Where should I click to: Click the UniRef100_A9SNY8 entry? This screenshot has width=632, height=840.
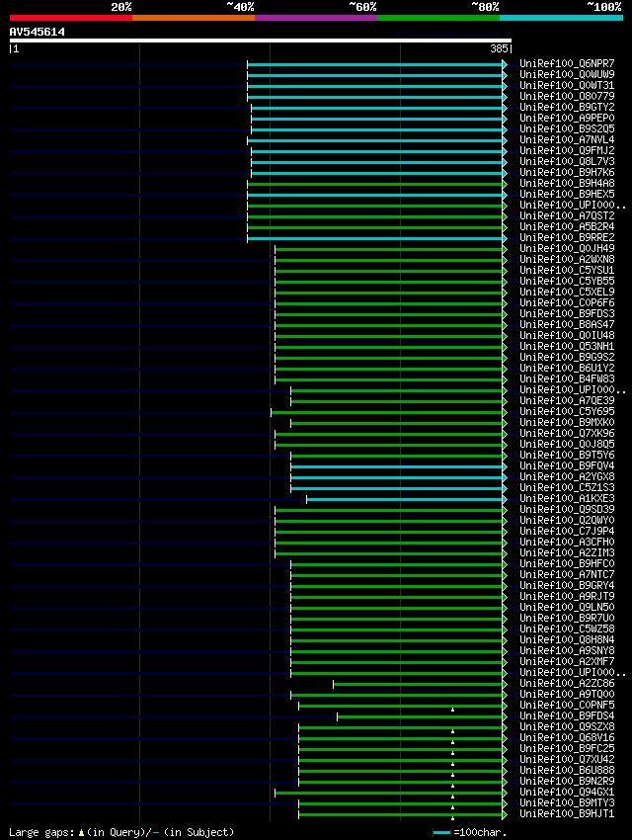coord(567,651)
